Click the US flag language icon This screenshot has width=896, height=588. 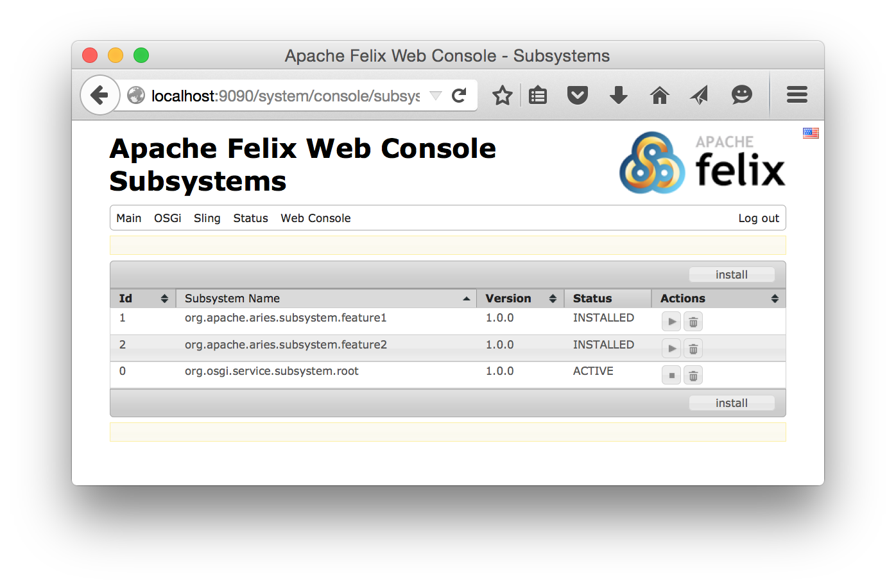811,133
